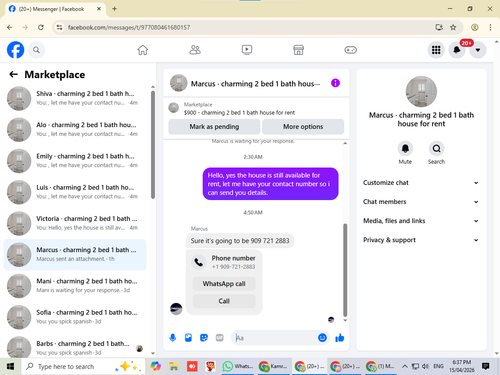
Task: Open new browser tab plus button
Action: 114,9
